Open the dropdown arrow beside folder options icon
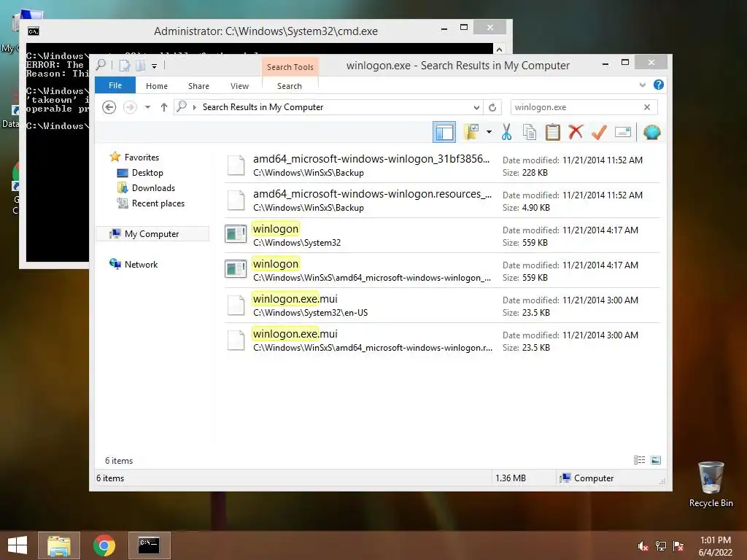 point(489,132)
